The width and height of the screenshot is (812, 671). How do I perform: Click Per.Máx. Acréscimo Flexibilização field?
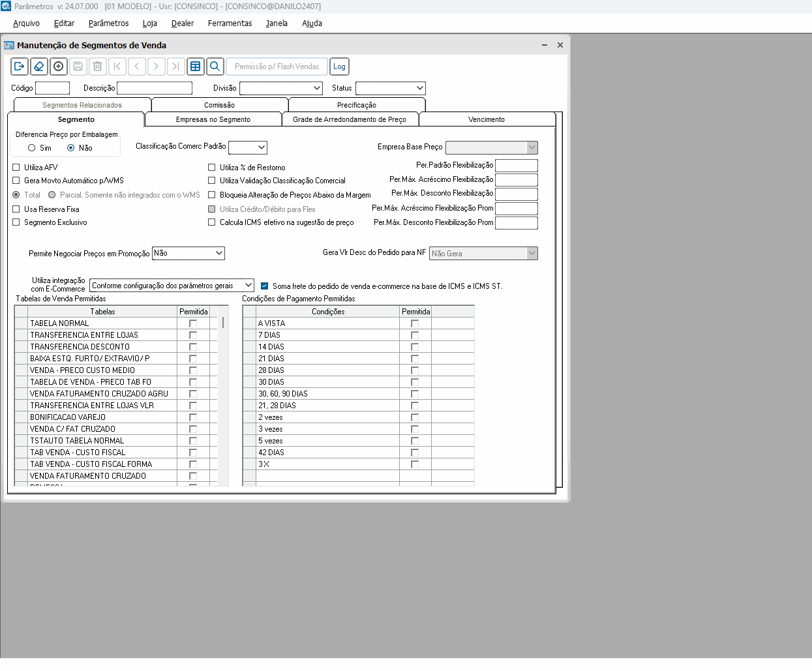(x=517, y=180)
